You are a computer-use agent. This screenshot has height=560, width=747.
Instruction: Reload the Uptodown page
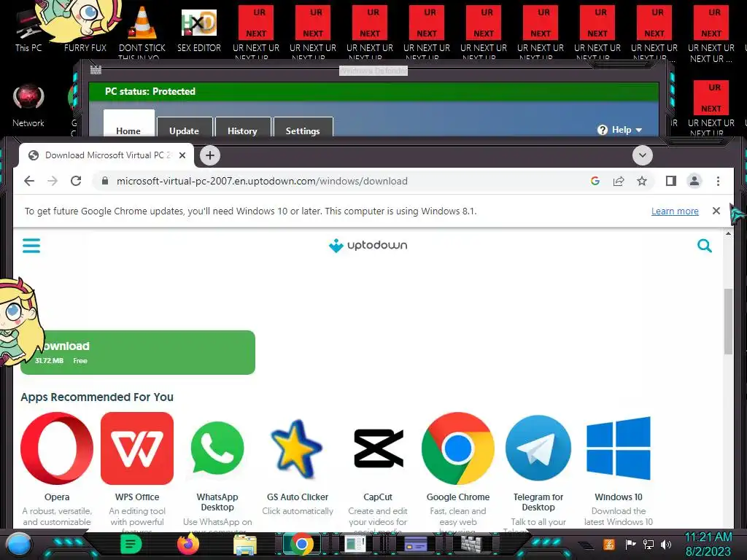(x=76, y=181)
